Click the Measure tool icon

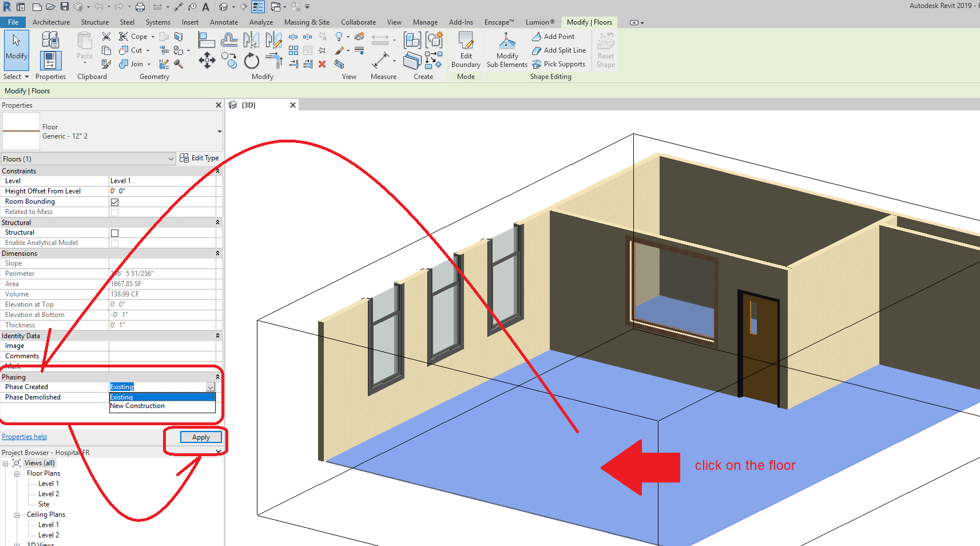point(382,60)
